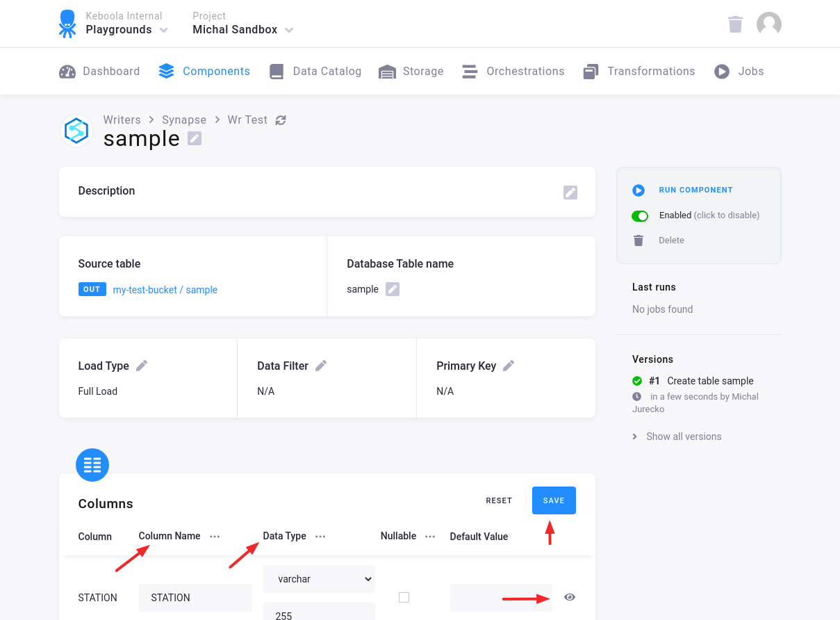Expand Show all versions
840x620 pixels.
[677, 437]
